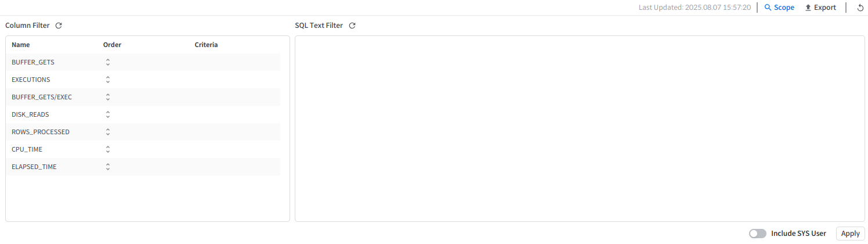
Task: Change sort order for DISK_READS
Action: coord(108,114)
